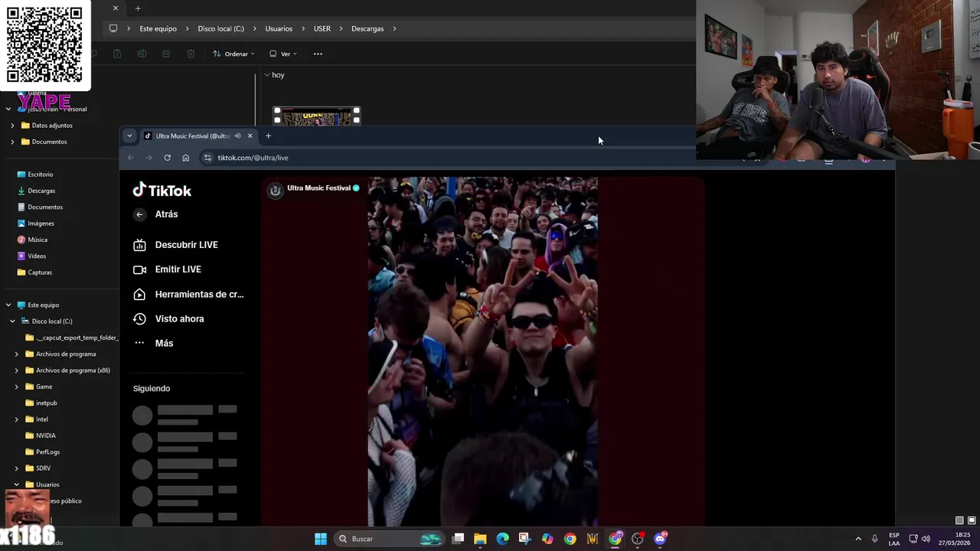The width and height of the screenshot is (980, 551).
Task: Collapse the hoy group in File Explorer
Action: point(267,75)
